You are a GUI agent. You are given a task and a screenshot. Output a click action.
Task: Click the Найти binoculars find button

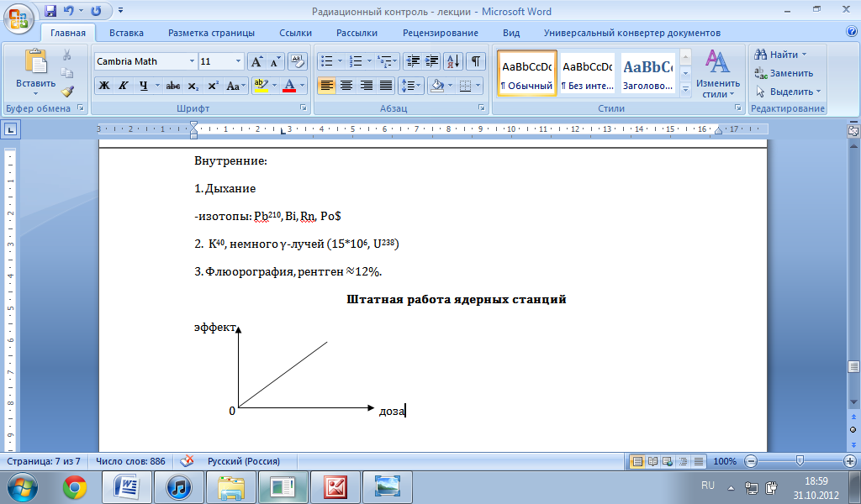780,55
